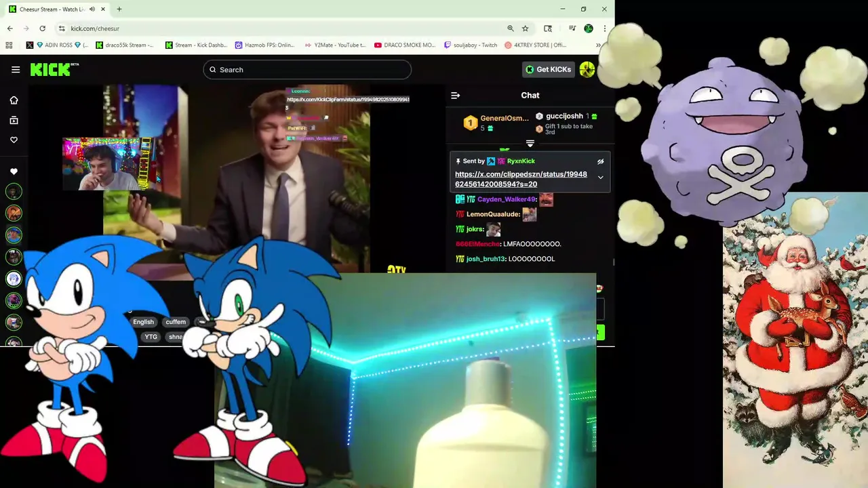The width and height of the screenshot is (868, 488).
Task: Open sixth followed channel avatar in sidebar
Action: [x=14, y=300]
